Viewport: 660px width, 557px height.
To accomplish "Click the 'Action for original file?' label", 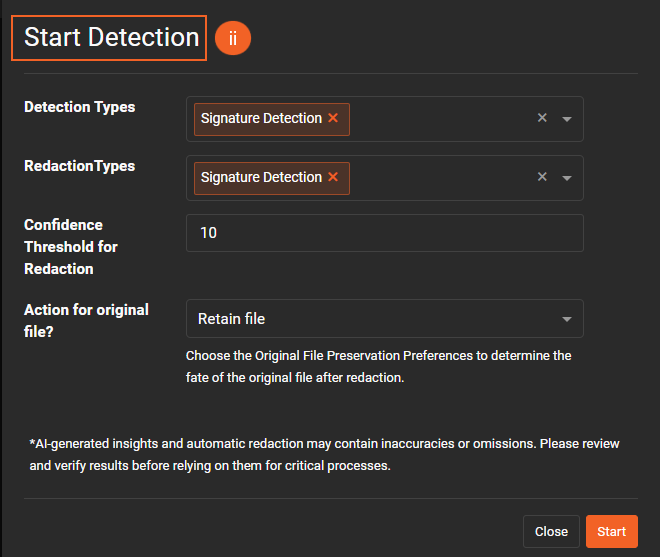I will (86, 320).
